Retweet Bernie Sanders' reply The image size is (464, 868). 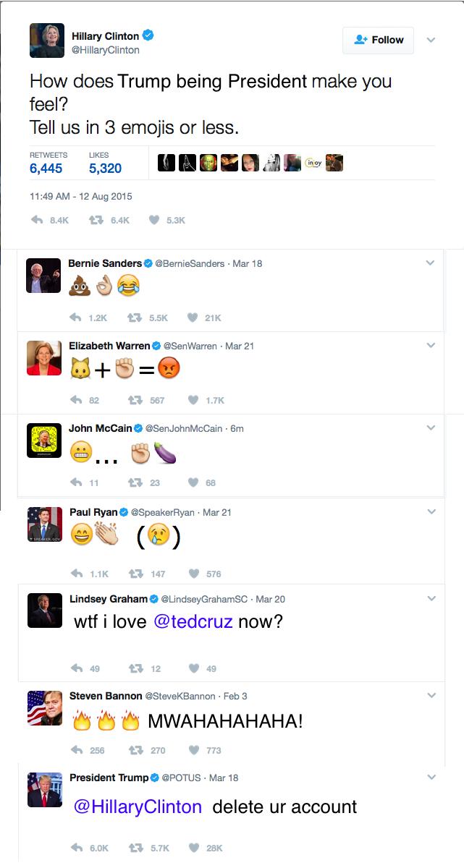[133, 318]
